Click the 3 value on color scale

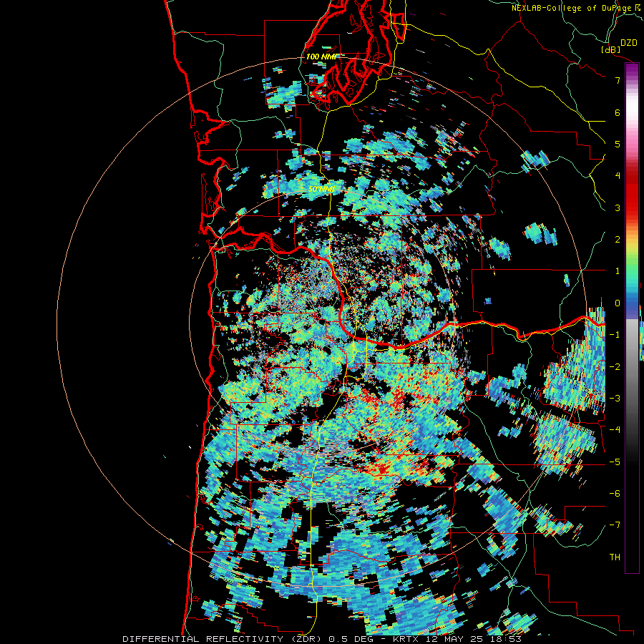pyautogui.click(x=618, y=208)
